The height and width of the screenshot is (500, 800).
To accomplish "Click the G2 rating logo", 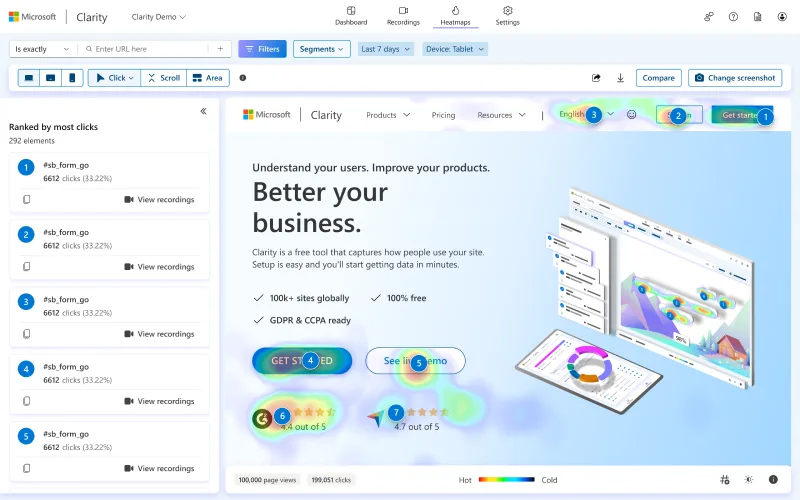I will coord(262,419).
